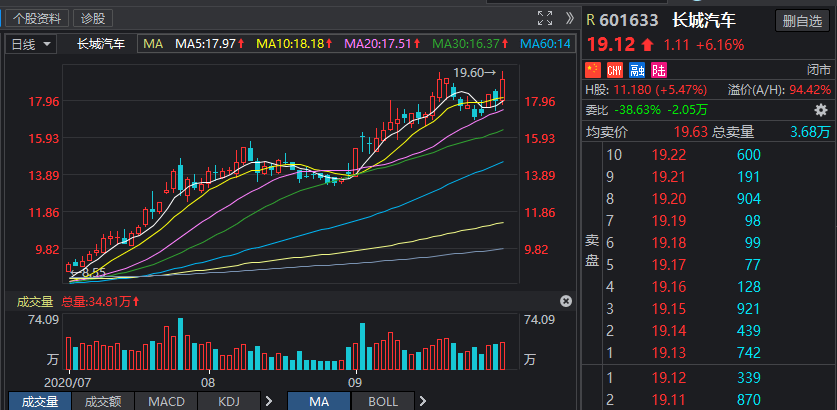The height and width of the screenshot is (410, 837).
Task: Click MA30:16.37 legend value
Action: 471,44
